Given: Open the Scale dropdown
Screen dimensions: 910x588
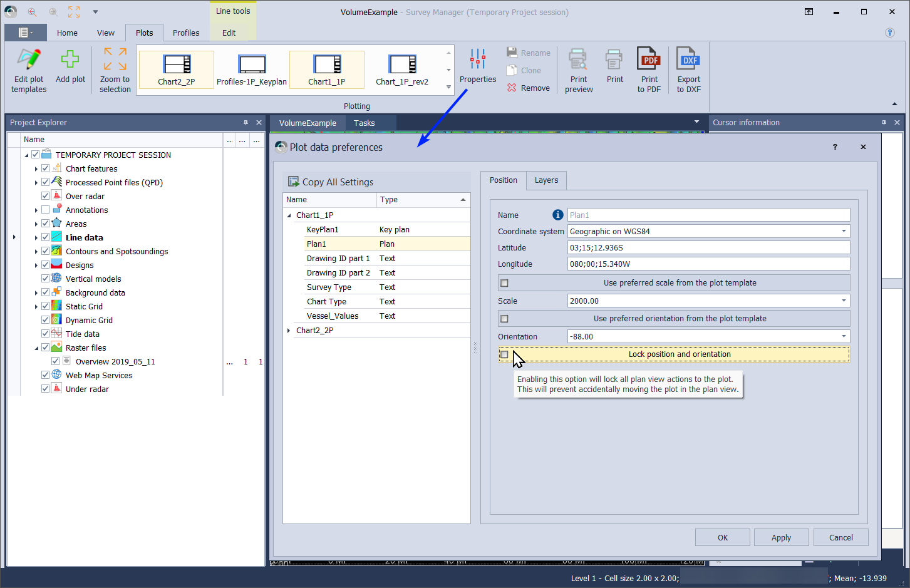Looking at the screenshot, I should coord(844,301).
